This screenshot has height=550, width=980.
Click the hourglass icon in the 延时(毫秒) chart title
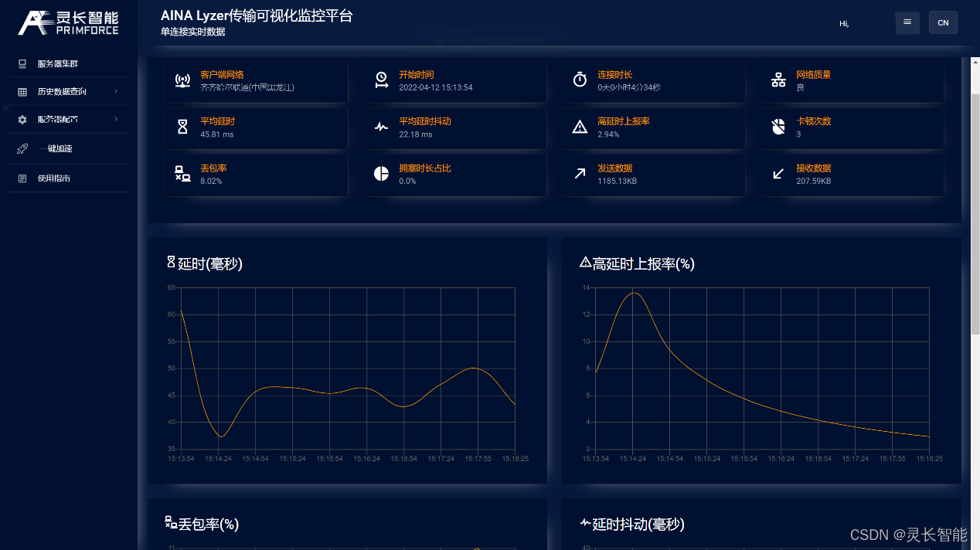[172, 262]
